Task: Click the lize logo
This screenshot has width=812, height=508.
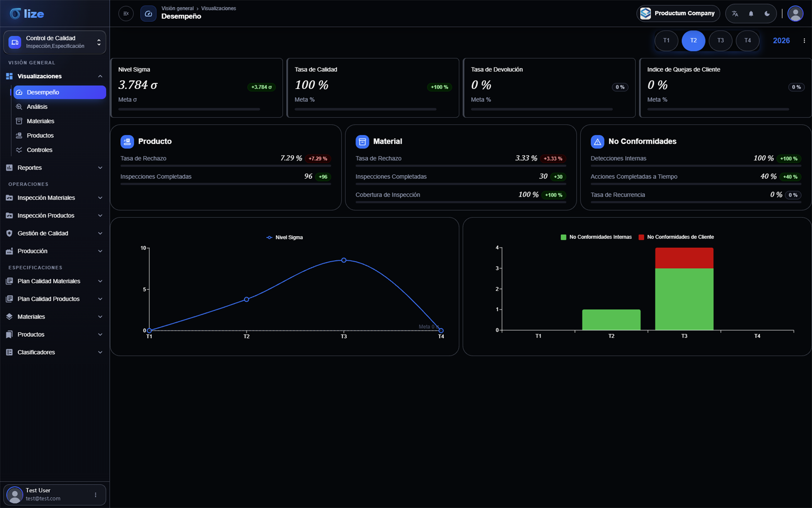Action: (x=27, y=14)
